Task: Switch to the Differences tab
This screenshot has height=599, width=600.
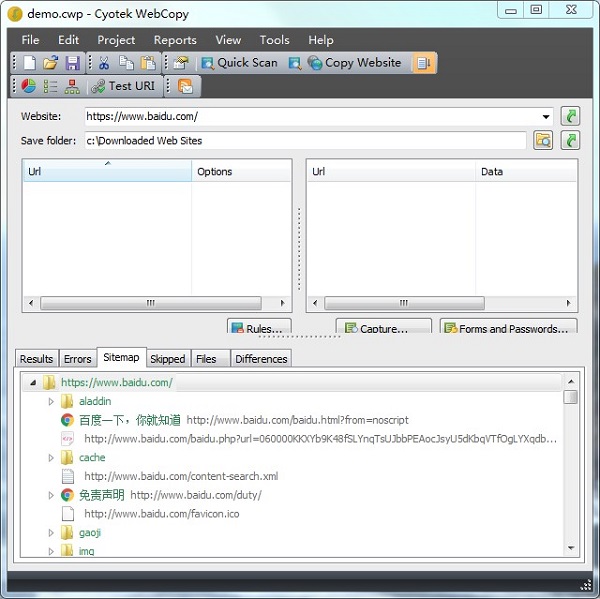Action: [x=261, y=359]
